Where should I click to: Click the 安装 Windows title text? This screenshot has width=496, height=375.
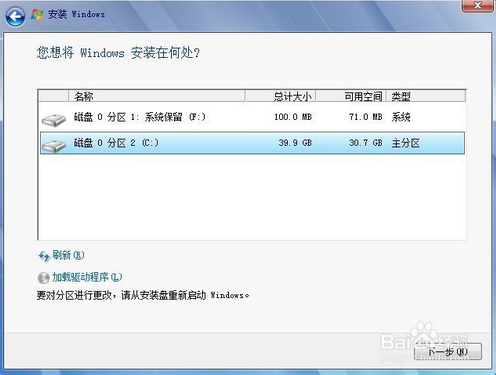77,14
